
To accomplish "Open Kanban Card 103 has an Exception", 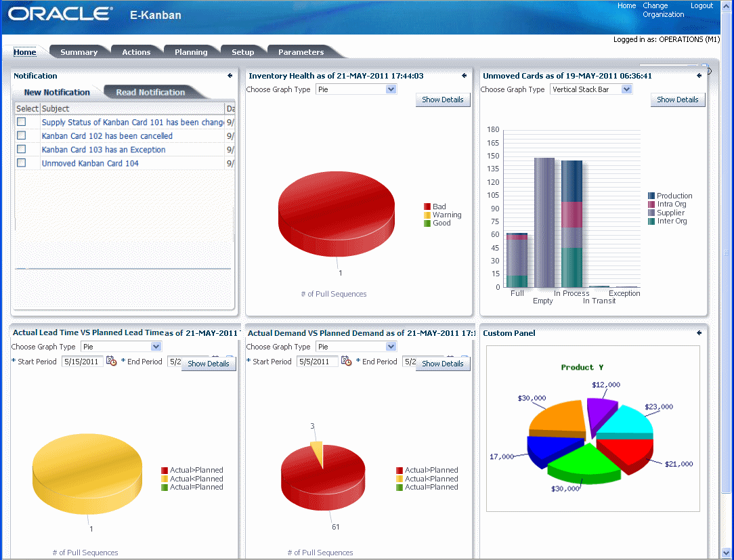I will coord(104,150).
